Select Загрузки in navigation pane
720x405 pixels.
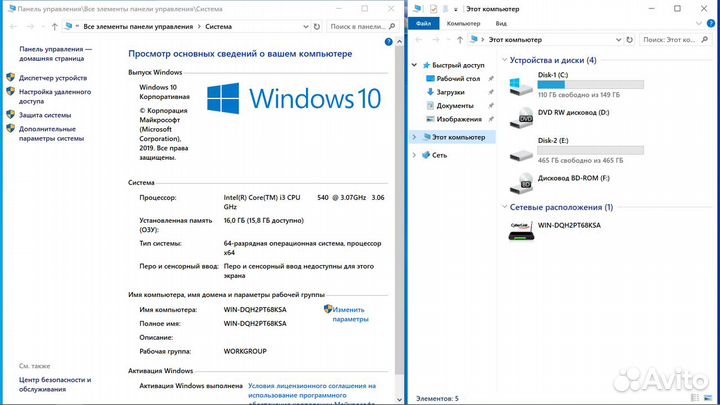coord(450,92)
